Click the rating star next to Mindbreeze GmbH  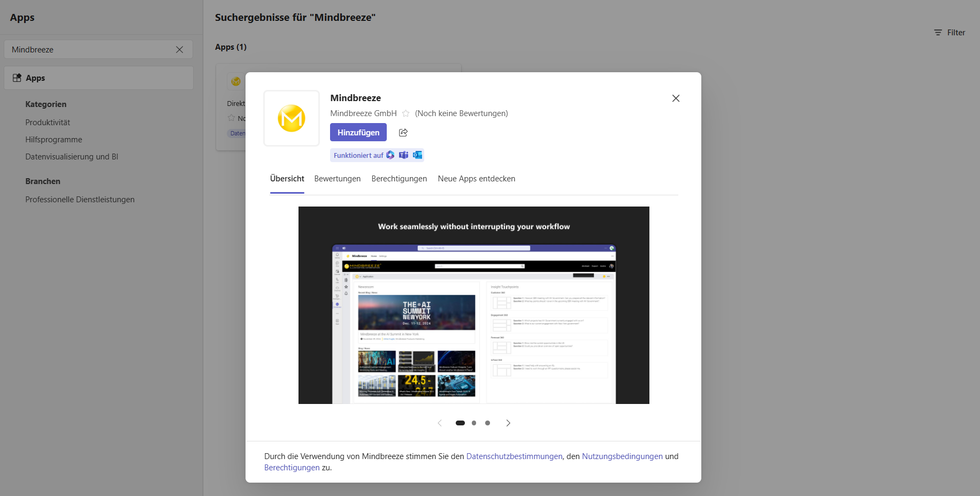pos(406,113)
